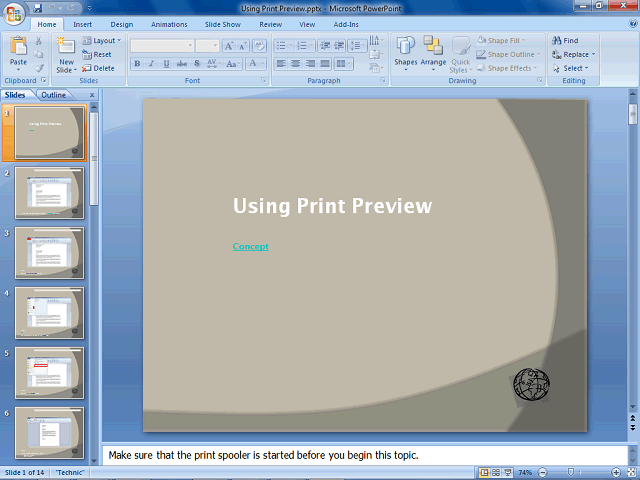
Task: Switch to the Outline pane tab
Action: pos(53,95)
